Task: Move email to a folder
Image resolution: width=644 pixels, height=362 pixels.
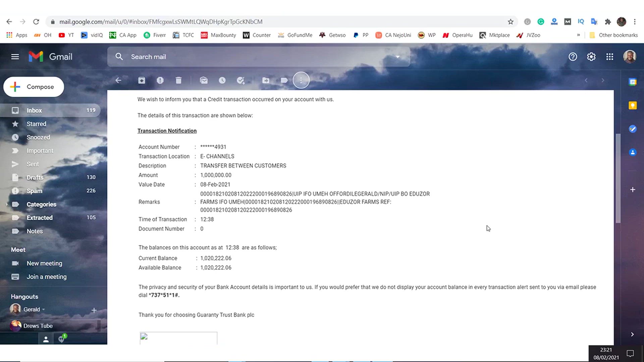Action: pyautogui.click(x=266, y=80)
